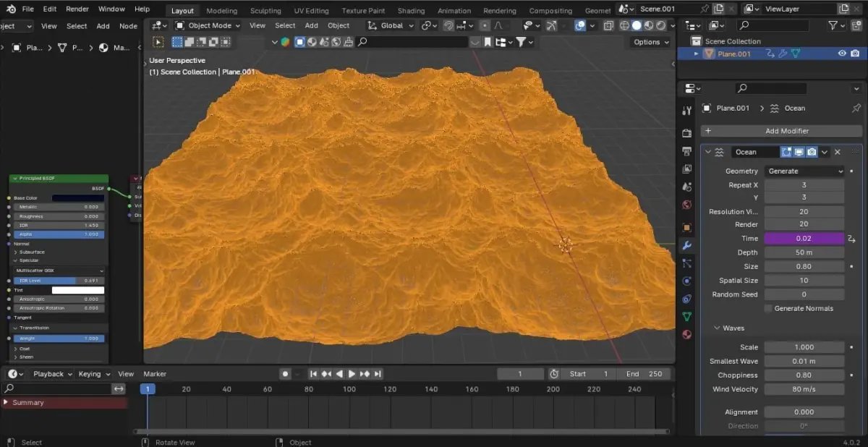Enable the Generate Normals checkbox
Viewport: 868px width, 447px height.
point(768,309)
